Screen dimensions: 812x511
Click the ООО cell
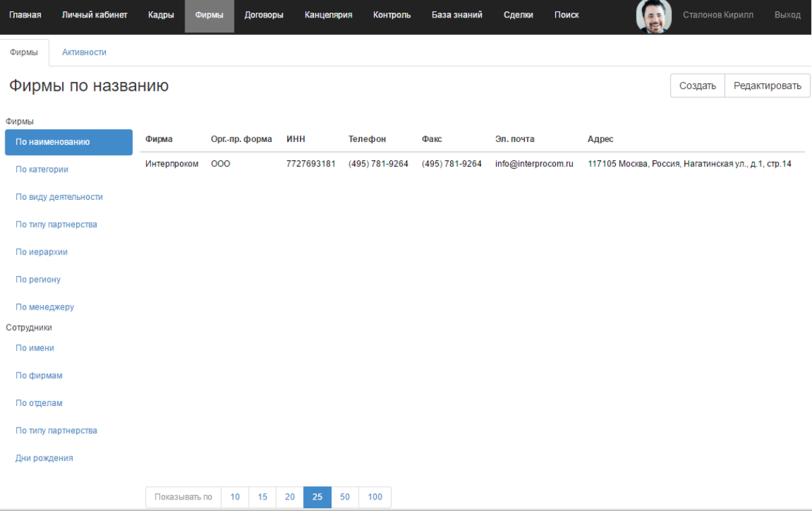pyautogui.click(x=221, y=164)
